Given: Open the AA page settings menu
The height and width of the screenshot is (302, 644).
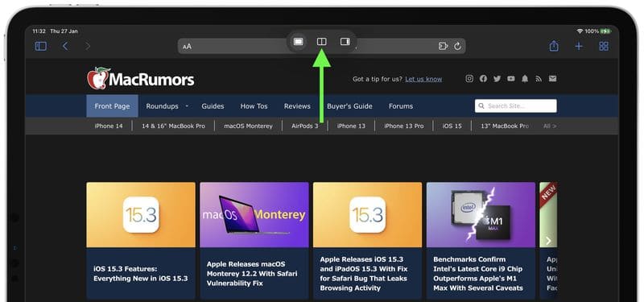Looking at the screenshot, I should click(x=187, y=47).
